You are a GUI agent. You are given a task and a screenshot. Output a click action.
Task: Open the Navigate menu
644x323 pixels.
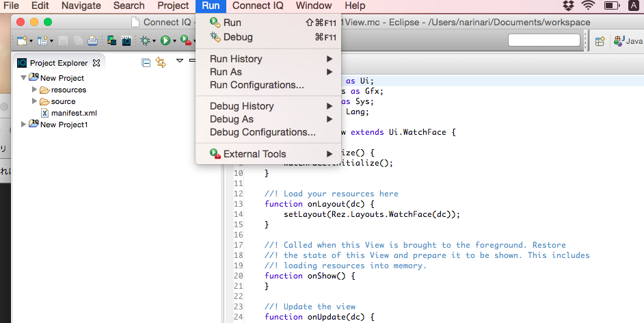pos(81,5)
